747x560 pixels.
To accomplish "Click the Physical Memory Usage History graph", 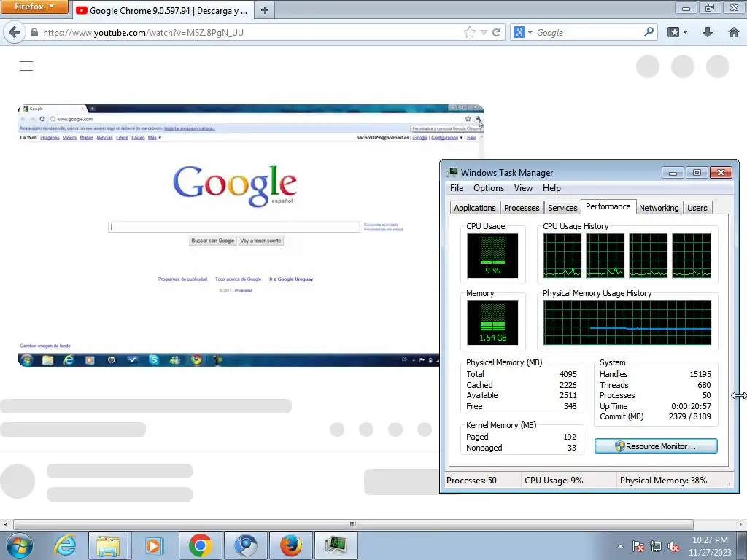I will [x=627, y=322].
